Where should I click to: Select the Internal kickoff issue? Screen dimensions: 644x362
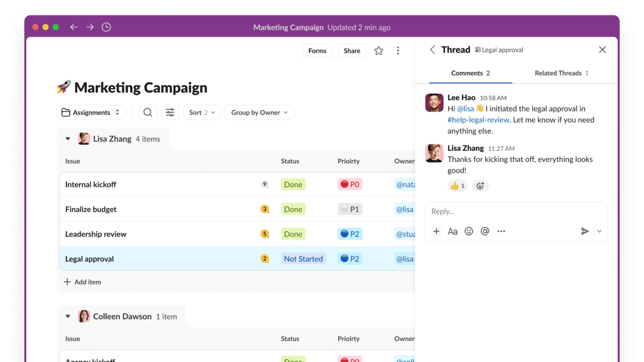(x=91, y=184)
